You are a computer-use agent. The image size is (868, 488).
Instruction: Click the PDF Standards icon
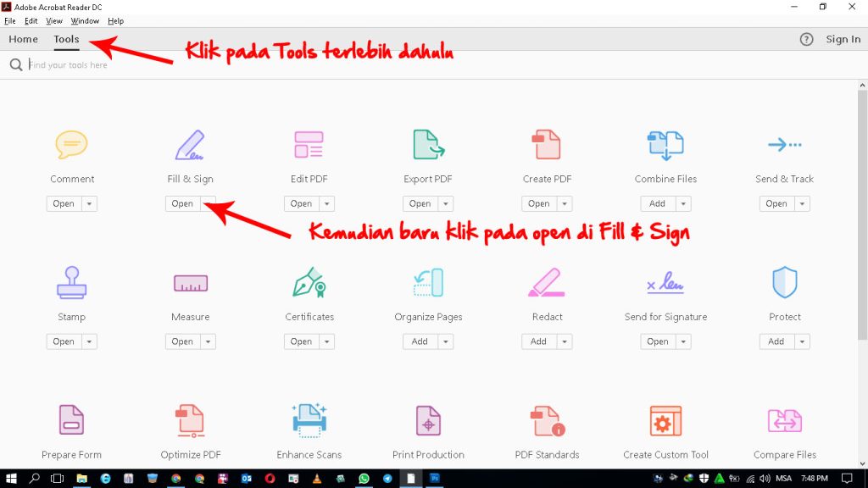547,420
